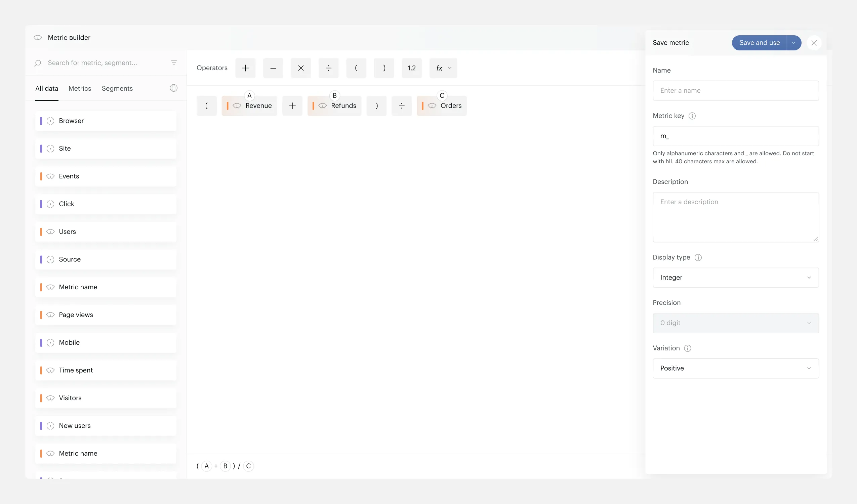857x504 pixels.
Task: Click the segment icon on the Browser row
Action: tap(50, 121)
